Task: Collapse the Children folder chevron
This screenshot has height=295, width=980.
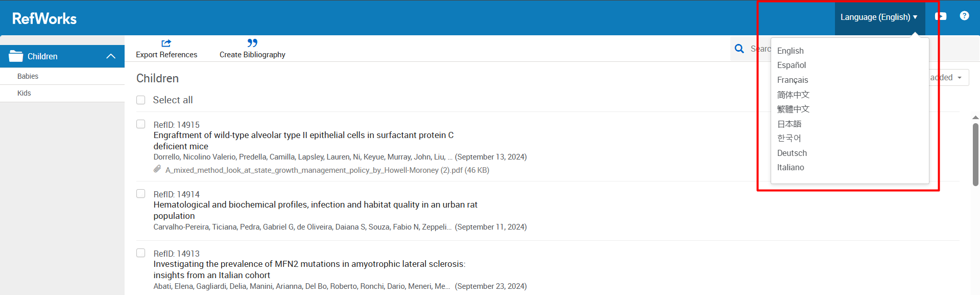Action: pyautogui.click(x=111, y=56)
